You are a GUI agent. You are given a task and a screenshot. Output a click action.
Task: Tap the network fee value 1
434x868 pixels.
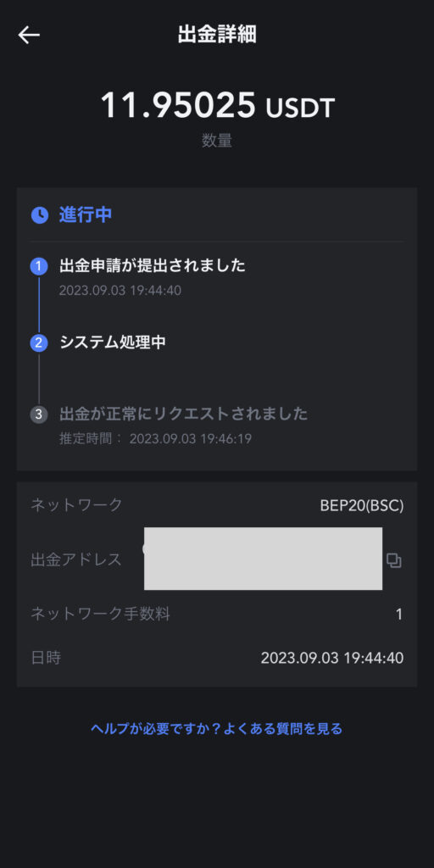tap(399, 615)
